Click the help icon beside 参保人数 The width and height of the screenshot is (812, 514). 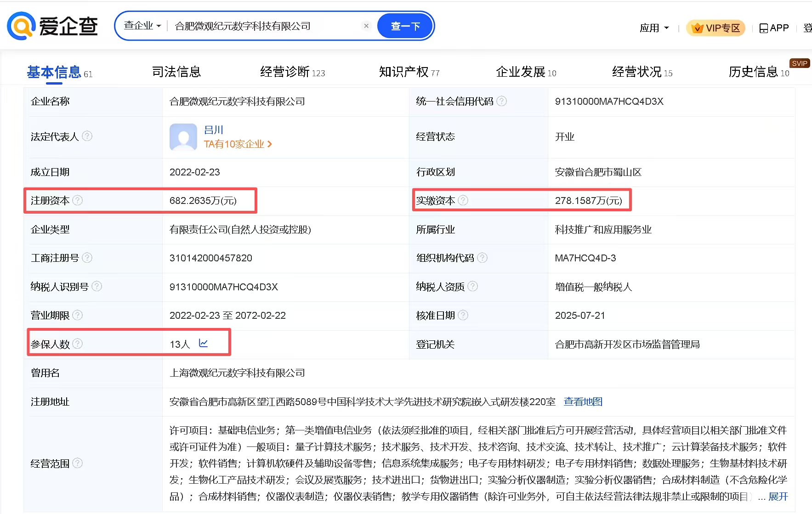tap(78, 344)
